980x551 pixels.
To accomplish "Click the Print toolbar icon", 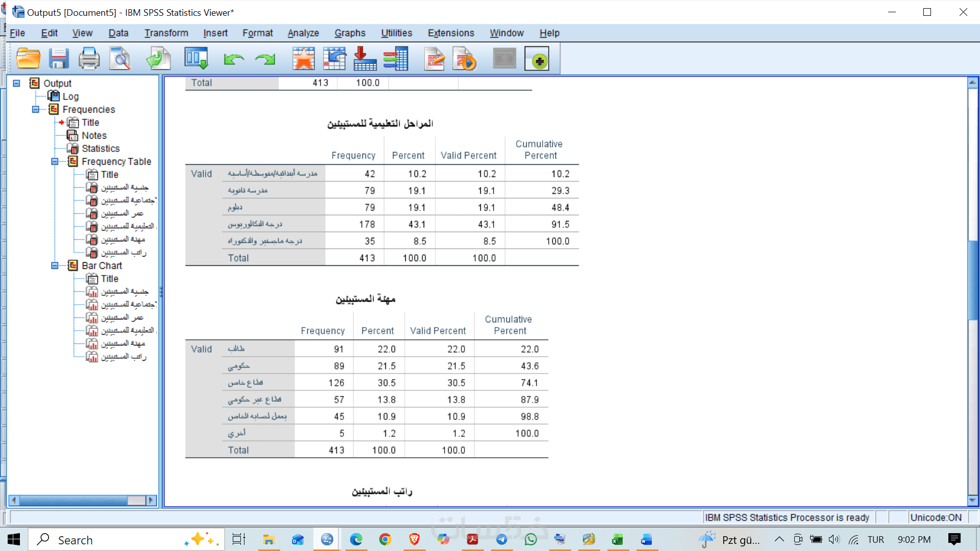I will click(x=89, y=59).
